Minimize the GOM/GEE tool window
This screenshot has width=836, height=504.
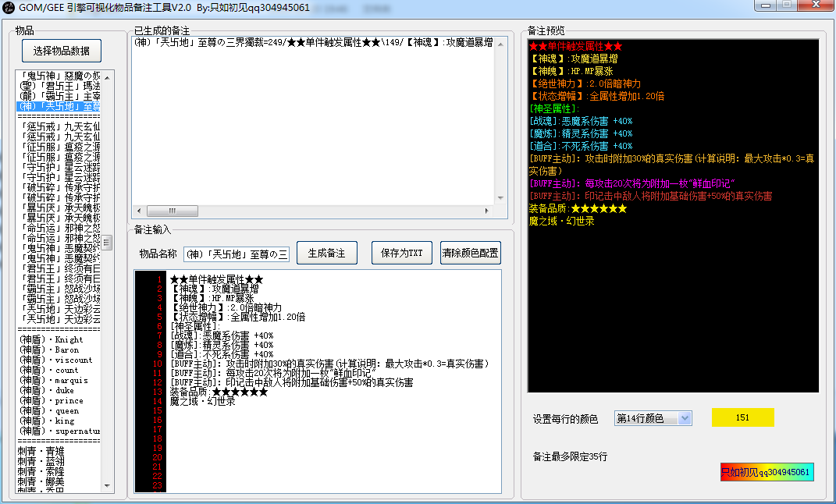(x=766, y=5)
